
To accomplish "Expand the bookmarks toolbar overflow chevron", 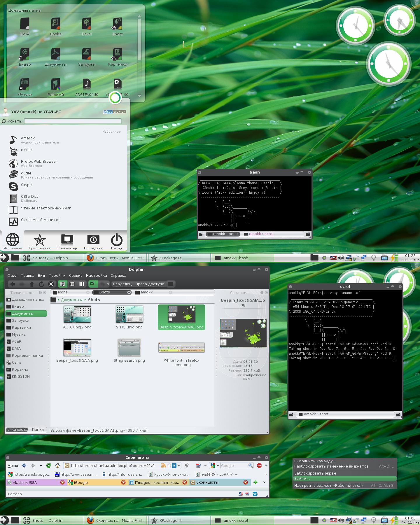I will (x=265, y=474).
